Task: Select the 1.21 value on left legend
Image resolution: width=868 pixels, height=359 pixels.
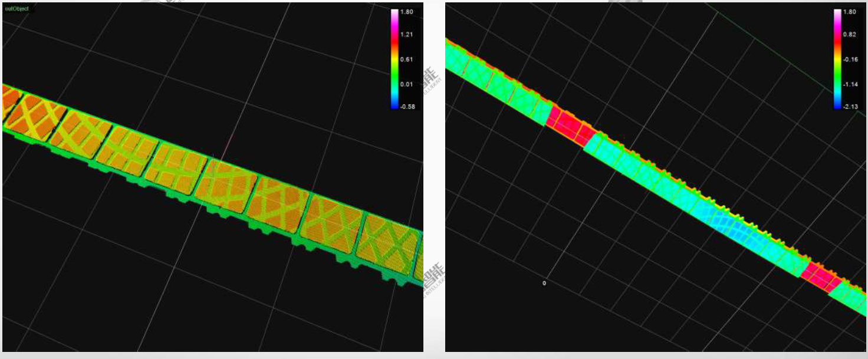Action: pyautogui.click(x=407, y=35)
